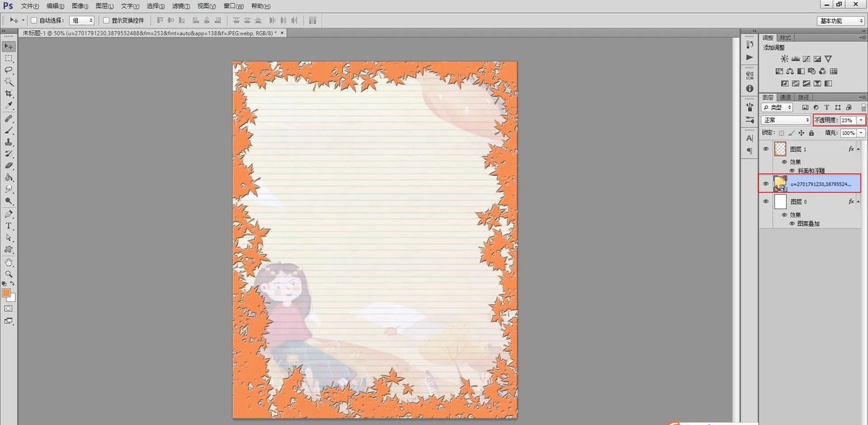Screen dimensions: 868x425
Task: Toggle visibility of 图层 0 layer
Action: click(766, 202)
